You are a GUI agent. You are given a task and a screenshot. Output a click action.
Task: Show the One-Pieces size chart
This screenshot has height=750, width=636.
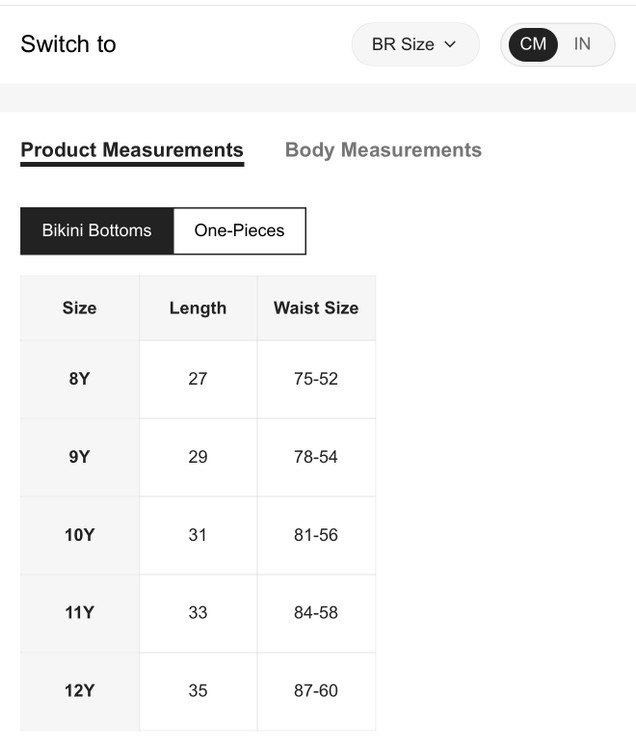pyautogui.click(x=239, y=231)
